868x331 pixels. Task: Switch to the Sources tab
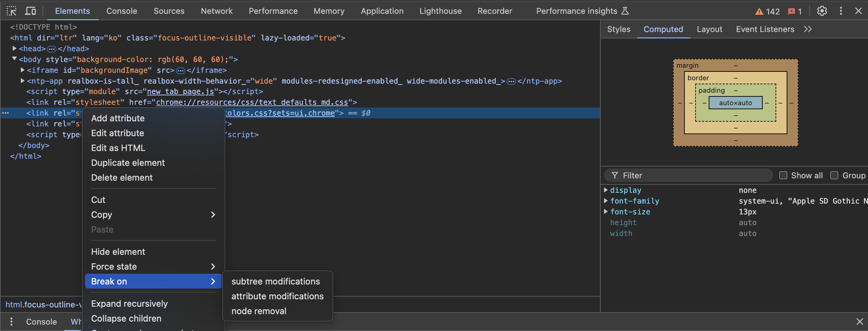169,11
